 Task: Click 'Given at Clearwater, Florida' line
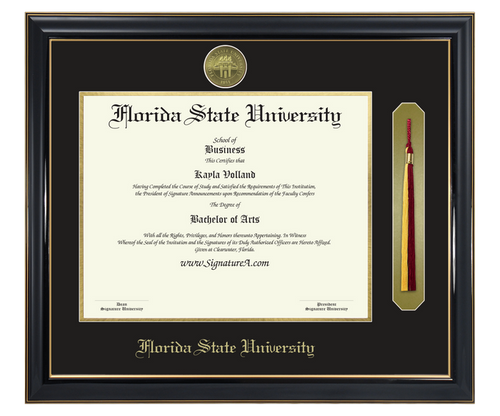coord(225,249)
